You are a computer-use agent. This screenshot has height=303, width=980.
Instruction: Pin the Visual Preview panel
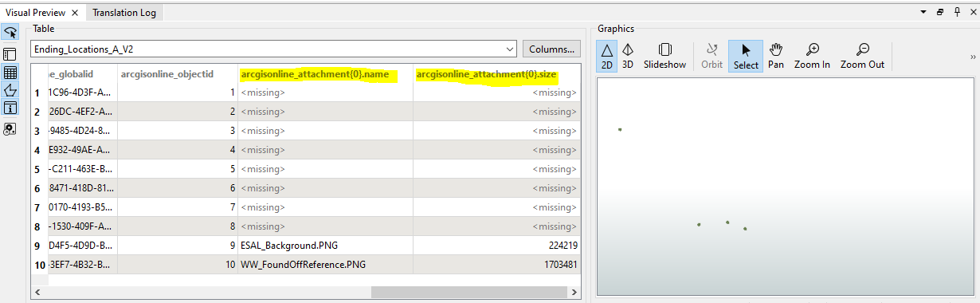click(x=957, y=13)
